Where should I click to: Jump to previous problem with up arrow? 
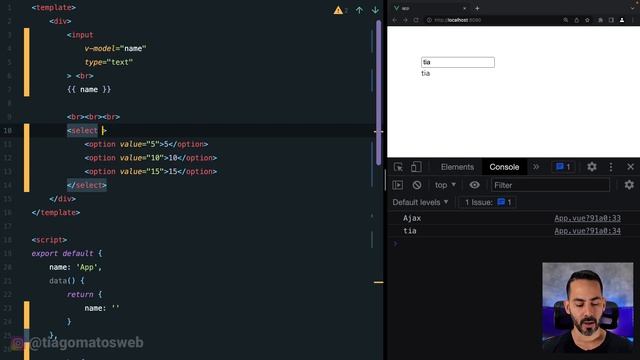click(x=359, y=10)
